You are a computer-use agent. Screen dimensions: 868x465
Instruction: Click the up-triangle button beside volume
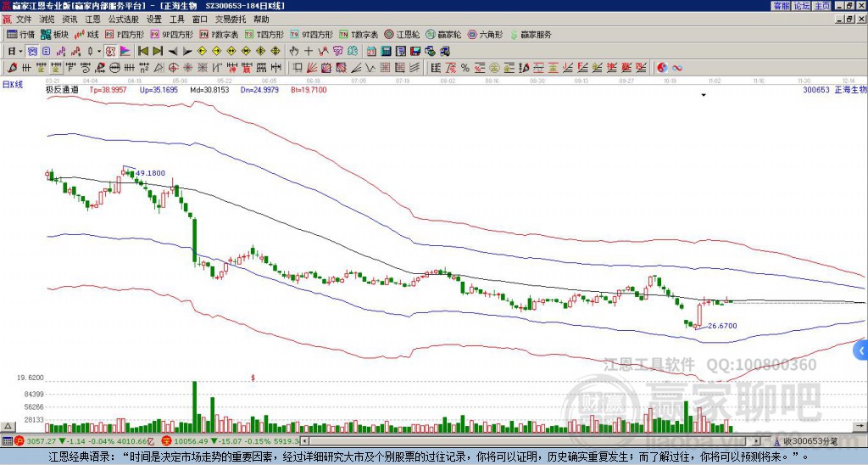pos(8,426)
